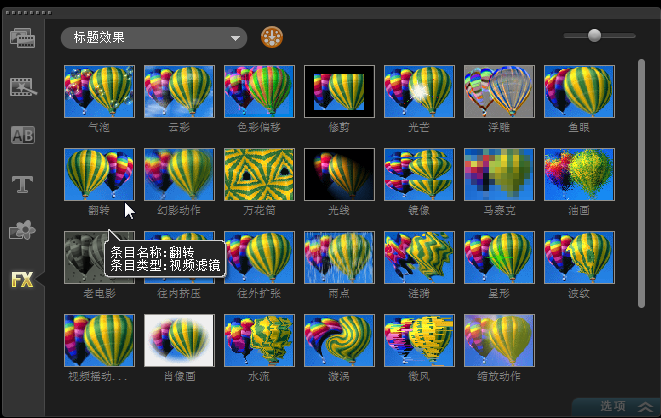
Task: Pick the 马赛克 mosaic filter thumbnail
Action: [x=499, y=174]
